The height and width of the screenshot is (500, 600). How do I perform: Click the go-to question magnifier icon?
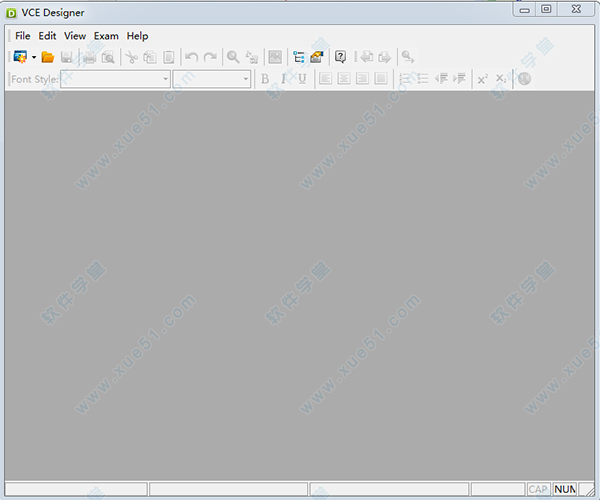pyautogui.click(x=408, y=57)
